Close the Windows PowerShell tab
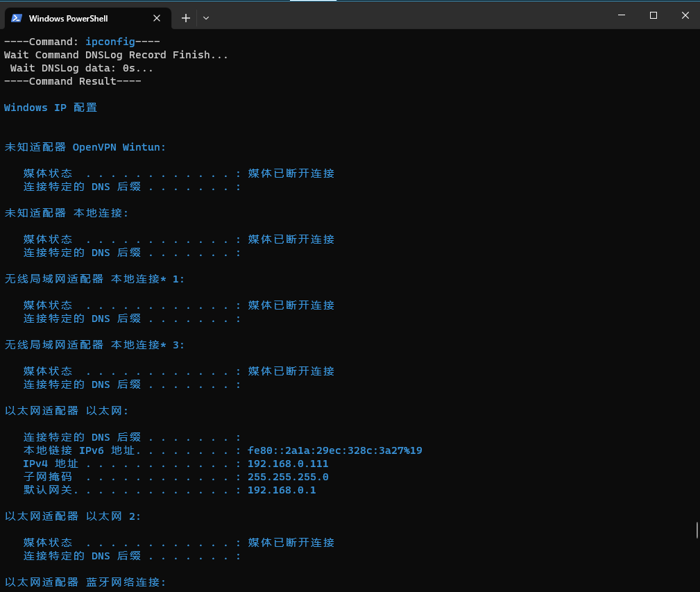Screen dimensions: 700x592 click(157, 18)
